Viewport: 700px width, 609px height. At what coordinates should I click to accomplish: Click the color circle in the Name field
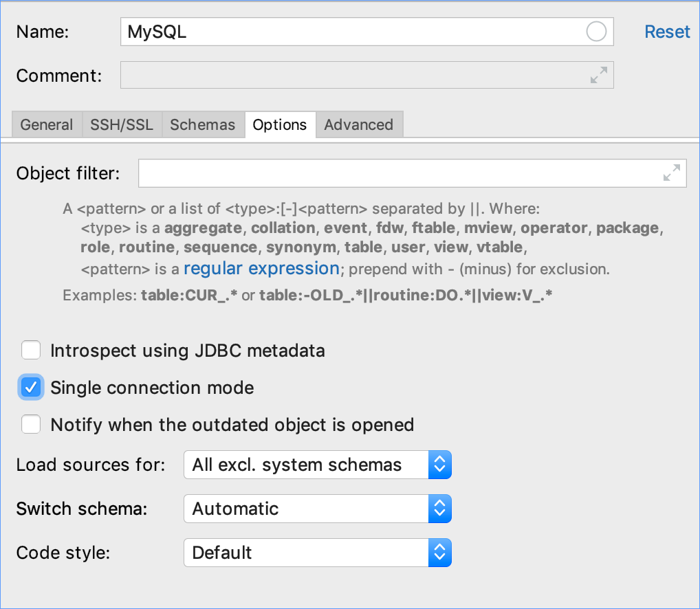(x=596, y=32)
